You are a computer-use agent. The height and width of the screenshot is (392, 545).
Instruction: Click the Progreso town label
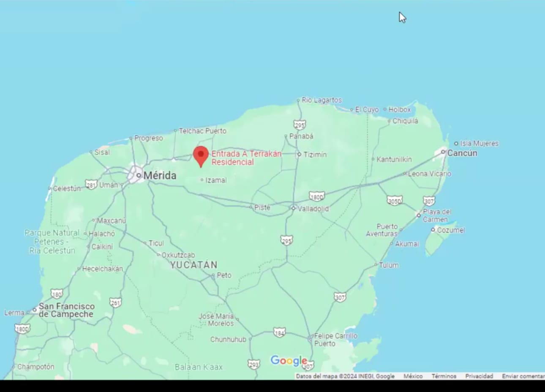pos(148,138)
